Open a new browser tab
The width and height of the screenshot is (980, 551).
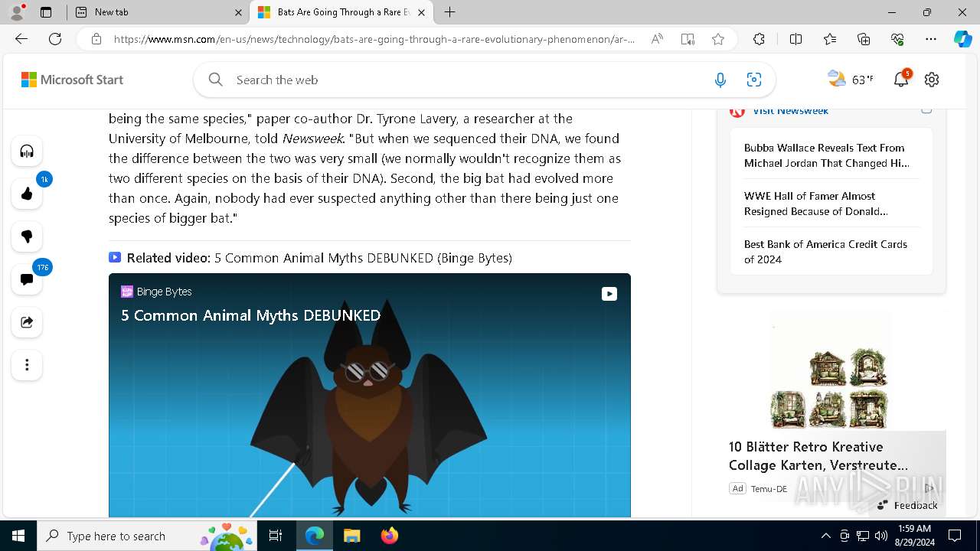450,12
